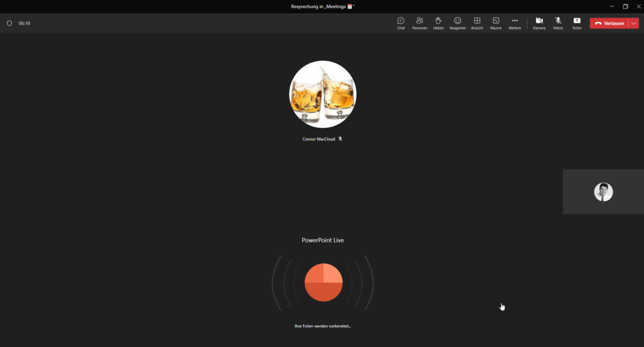Show the Personen participants list

coord(419,23)
